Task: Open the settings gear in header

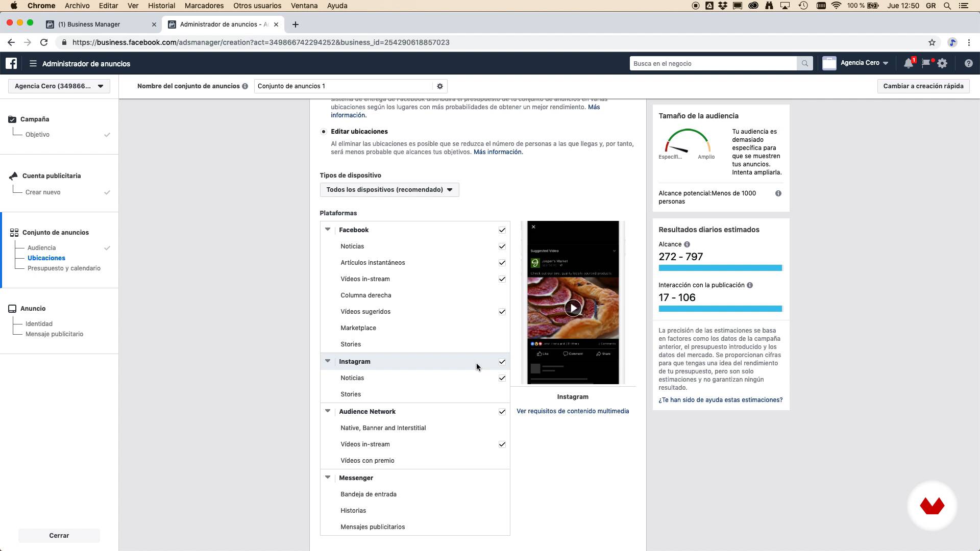Action: (x=942, y=63)
